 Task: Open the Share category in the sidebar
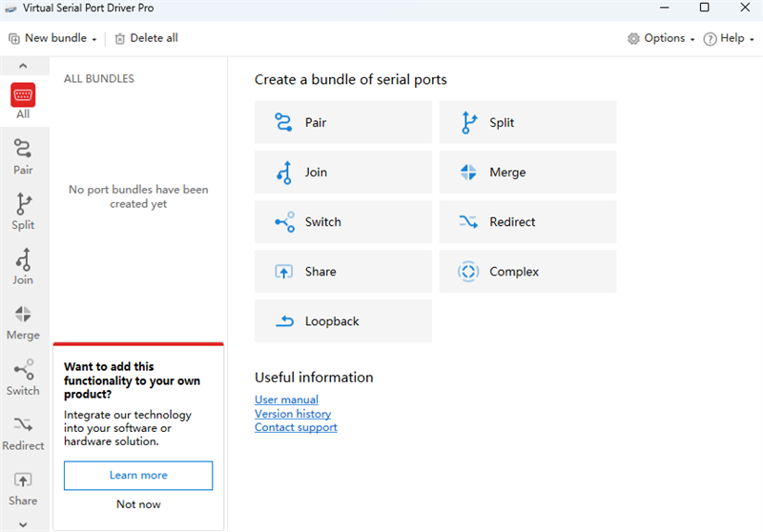pos(23,487)
